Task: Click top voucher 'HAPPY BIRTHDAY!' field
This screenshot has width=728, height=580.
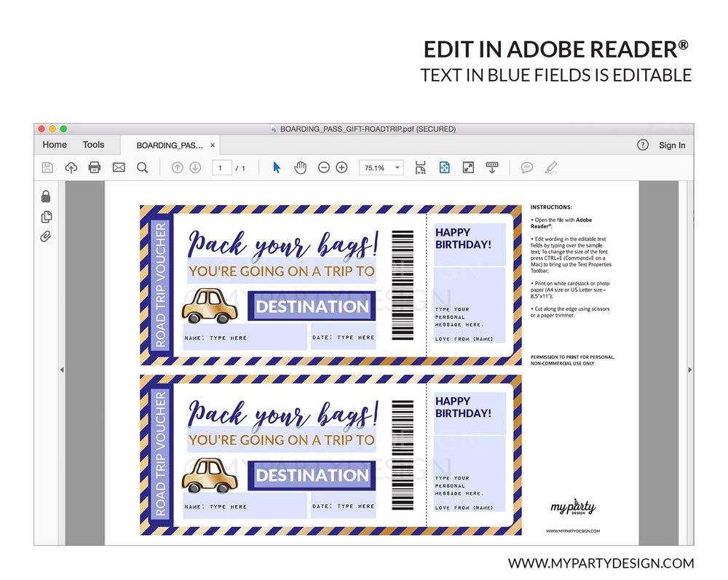Action: click(x=470, y=245)
